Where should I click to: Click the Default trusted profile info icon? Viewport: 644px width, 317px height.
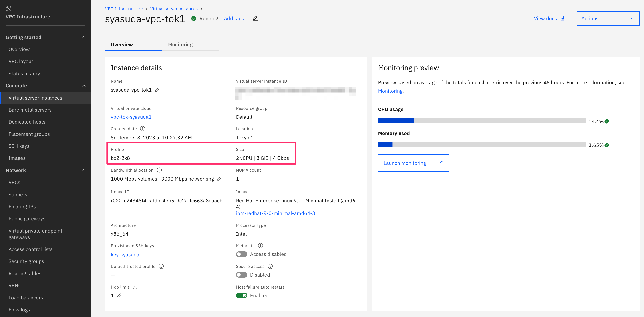click(161, 267)
